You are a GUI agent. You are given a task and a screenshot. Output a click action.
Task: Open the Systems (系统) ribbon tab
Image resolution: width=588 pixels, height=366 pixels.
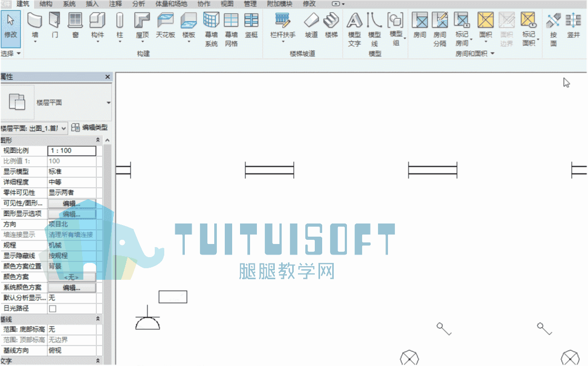[69, 4]
